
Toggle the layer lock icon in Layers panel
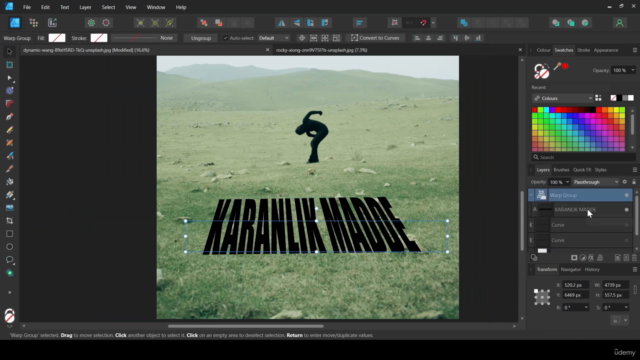click(x=634, y=182)
